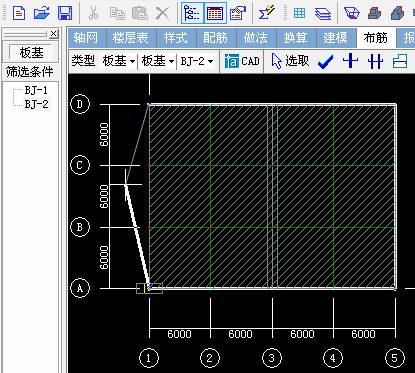Screen dimensions: 415x373
Task: Toggle the tree view panel button
Action: coord(192,13)
